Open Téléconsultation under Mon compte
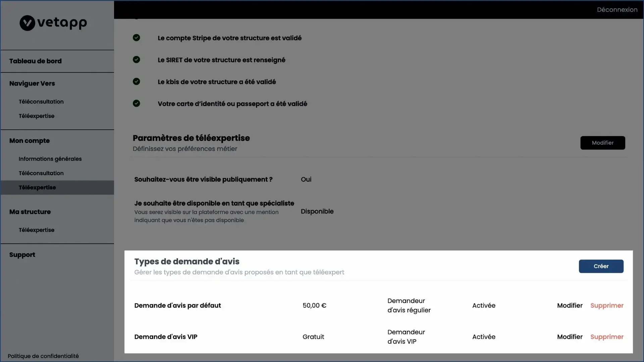The image size is (644, 362). tap(41, 173)
